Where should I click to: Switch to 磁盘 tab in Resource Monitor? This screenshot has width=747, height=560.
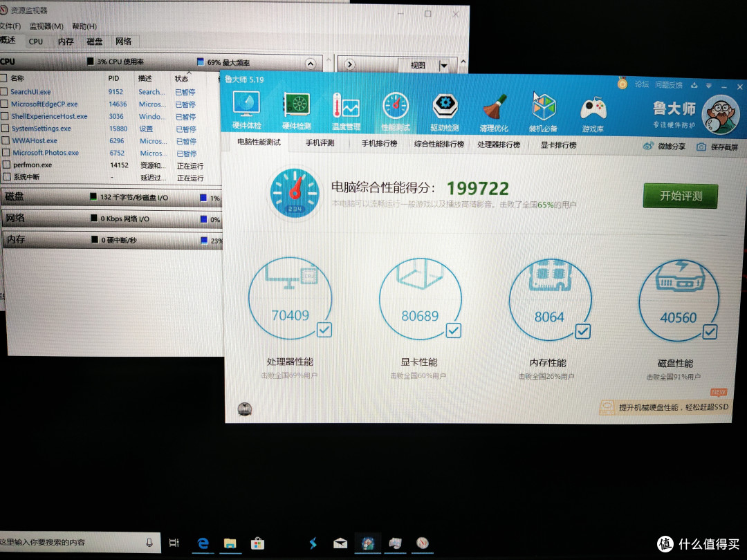tap(94, 41)
